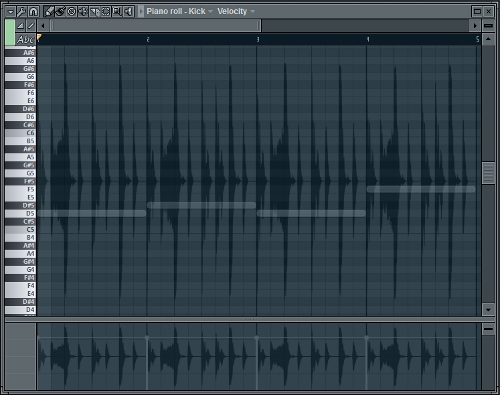Select the pencil draw tool
The height and width of the screenshot is (395, 500).
click(x=49, y=12)
